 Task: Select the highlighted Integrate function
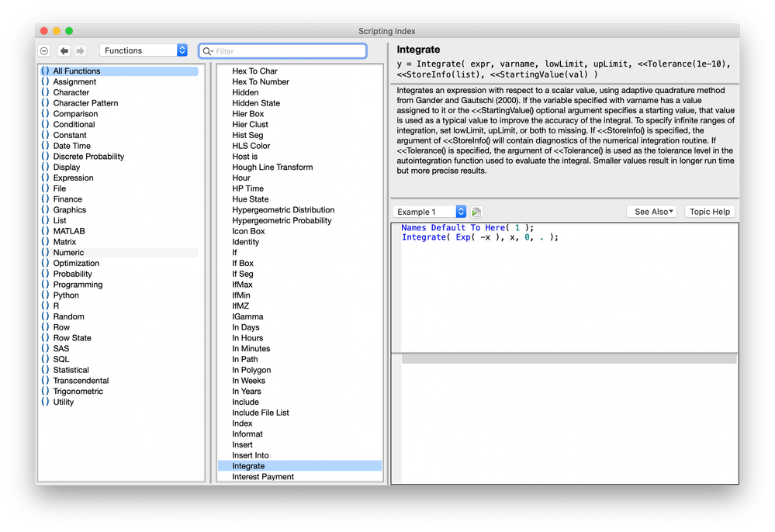[x=299, y=466]
